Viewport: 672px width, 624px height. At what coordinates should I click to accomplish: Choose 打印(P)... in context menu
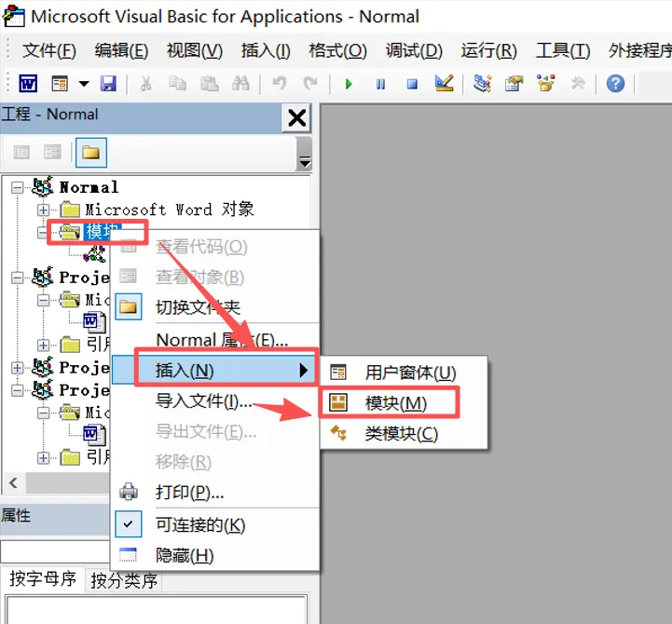pyautogui.click(x=215, y=493)
